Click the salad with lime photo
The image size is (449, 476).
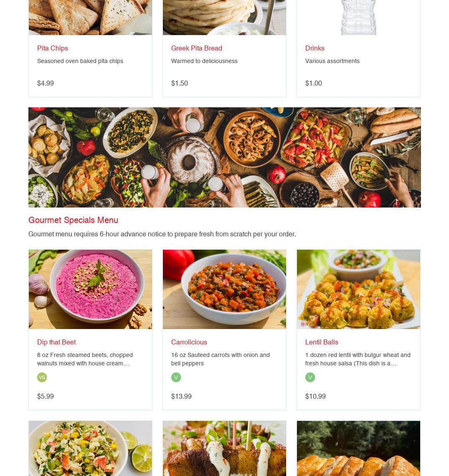(x=91, y=448)
